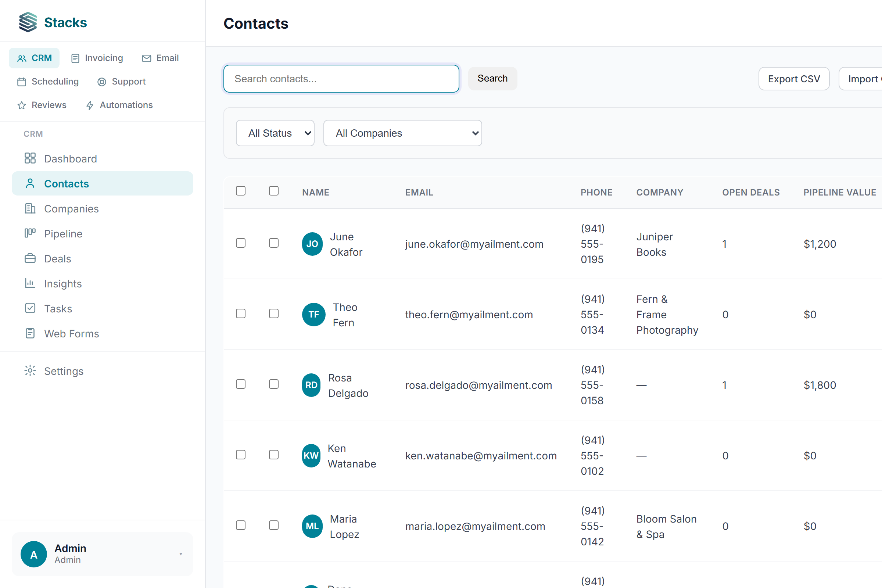Click the EMAIL column header

coord(419,192)
